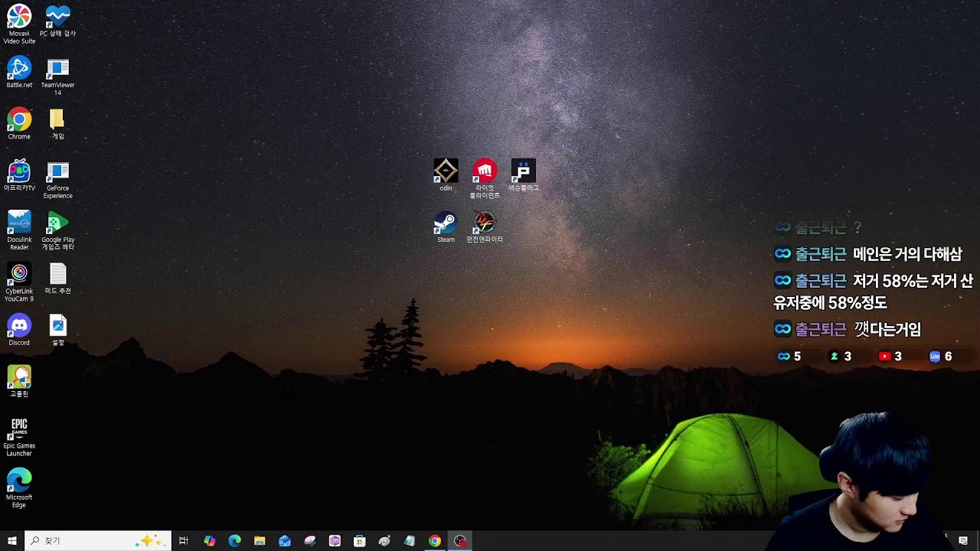Open Task View from the taskbar
This screenshot has width=980, height=551.
(184, 541)
